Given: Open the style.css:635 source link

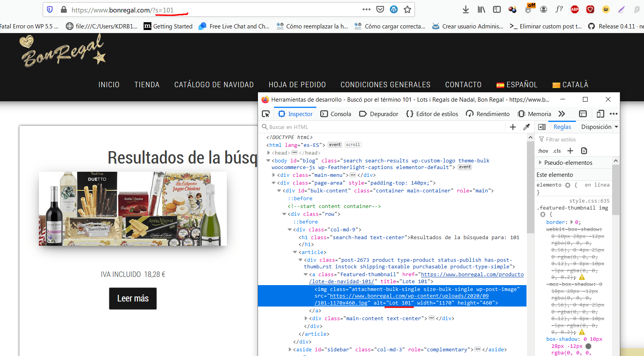Looking at the screenshot, I should (x=590, y=201).
